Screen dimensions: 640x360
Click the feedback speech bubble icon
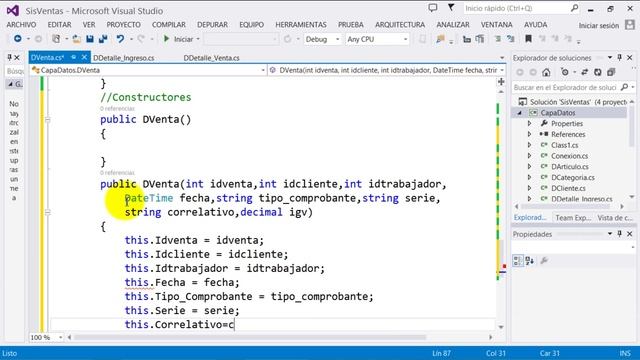click(433, 8)
